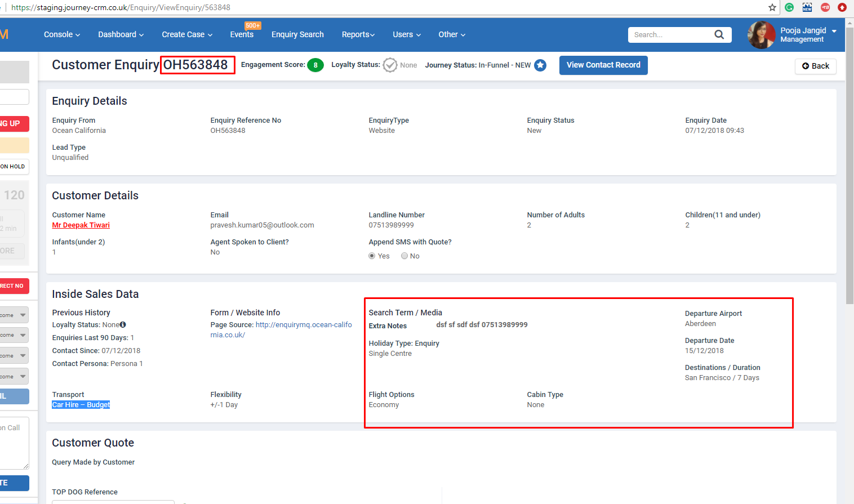This screenshot has height=504, width=854.
Task: Click the magnifier icon in the search box
Action: 719,34
